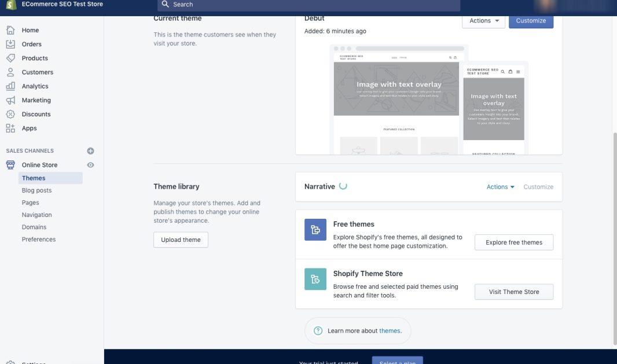Click the Apps grid icon
The height and width of the screenshot is (364, 617).
click(10, 128)
